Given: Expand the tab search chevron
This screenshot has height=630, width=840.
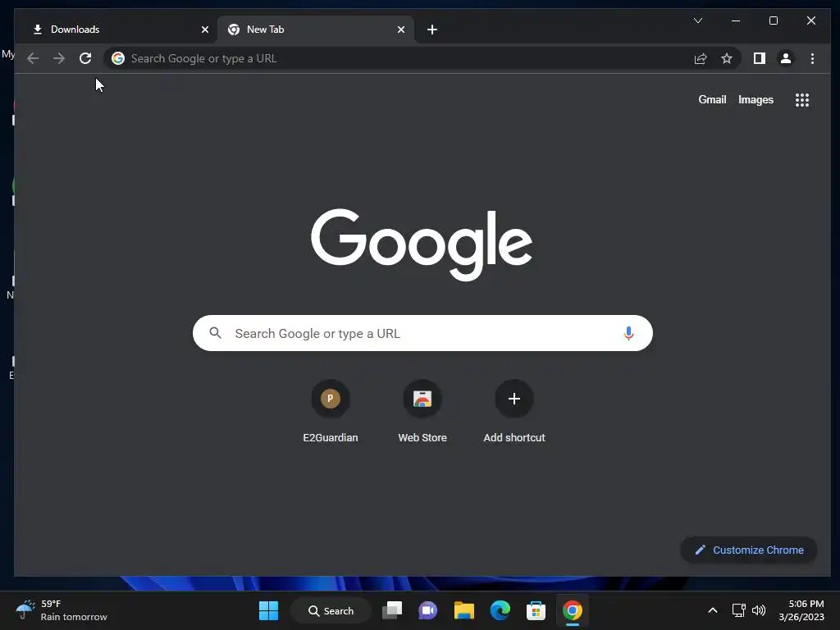Looking at the screenshot, I should point(698,21).
